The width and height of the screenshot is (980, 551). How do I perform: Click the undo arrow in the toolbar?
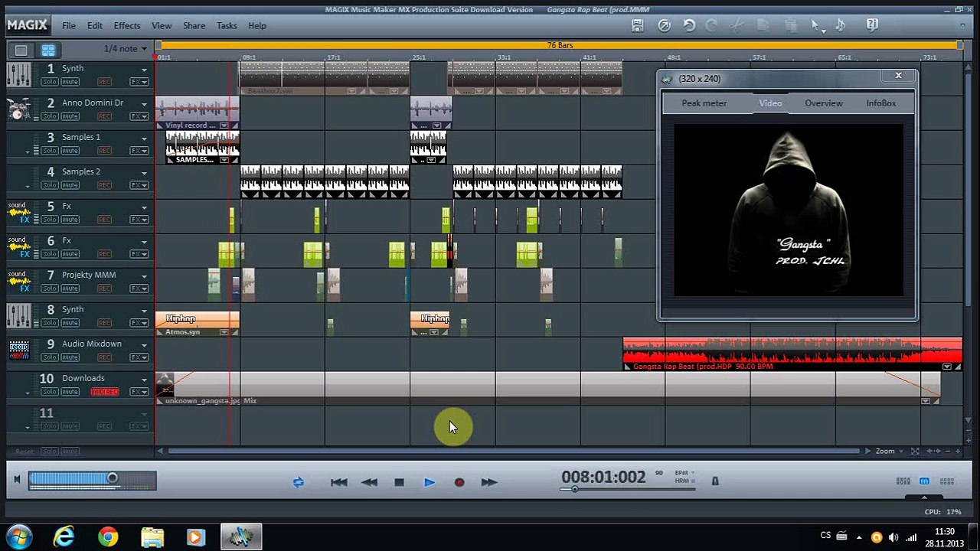689,25
